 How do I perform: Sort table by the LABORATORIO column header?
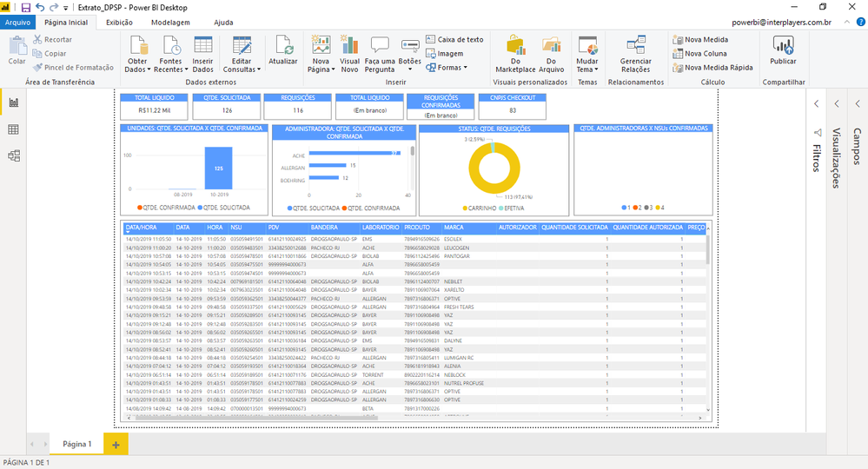click(381, 228)
